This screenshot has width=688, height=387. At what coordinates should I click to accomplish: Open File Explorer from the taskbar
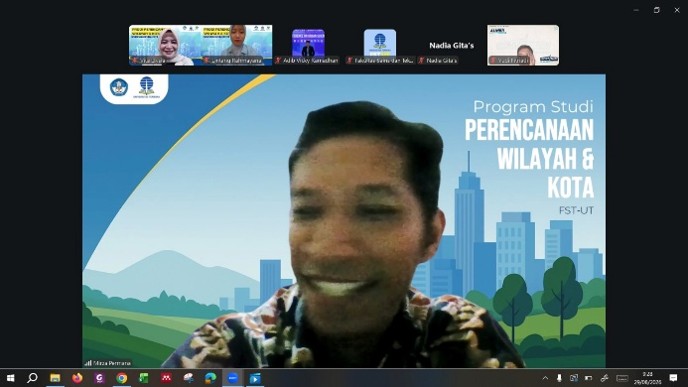55,378
